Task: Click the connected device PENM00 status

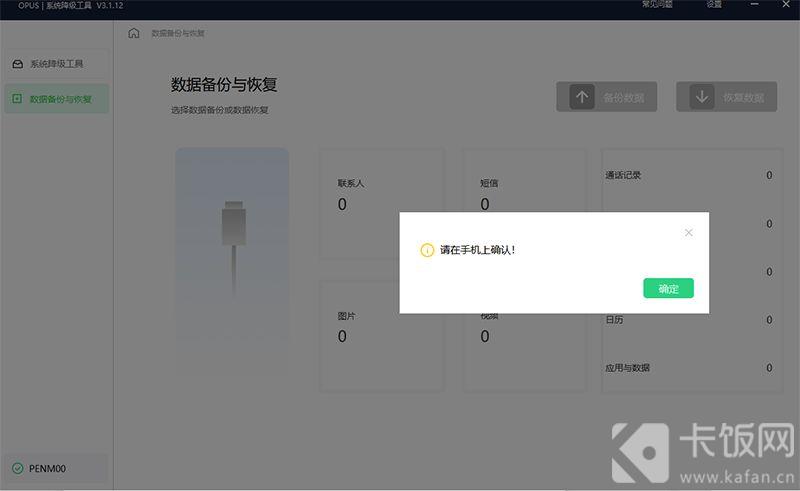Action: (57, 468)
